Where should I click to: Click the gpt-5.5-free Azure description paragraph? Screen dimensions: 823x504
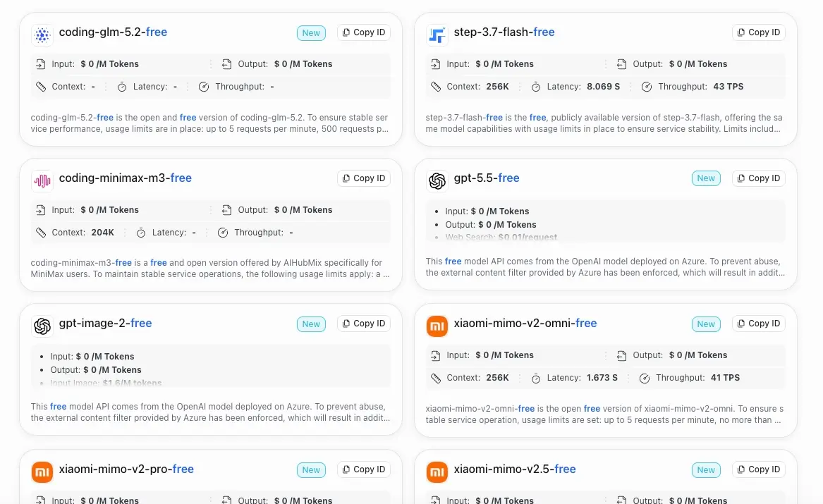click(x=605, y=267)
